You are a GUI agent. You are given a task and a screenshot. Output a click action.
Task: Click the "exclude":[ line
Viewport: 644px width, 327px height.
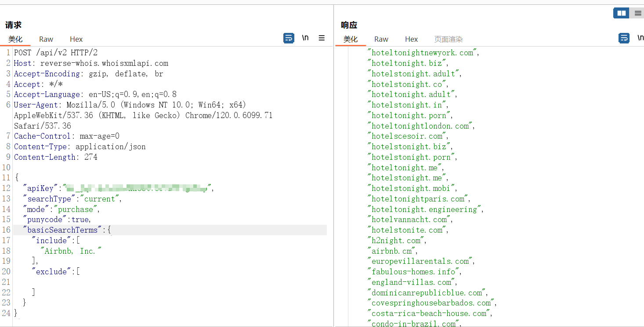pos(56,272)
